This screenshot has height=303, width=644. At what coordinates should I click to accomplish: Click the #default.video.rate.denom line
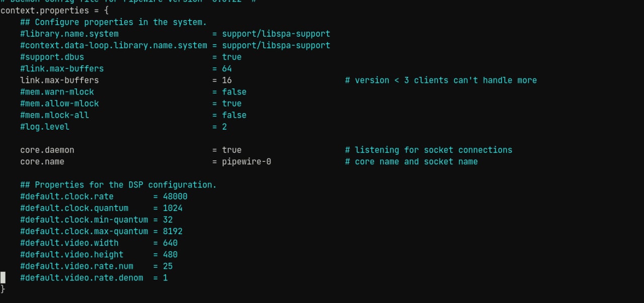click(94, 277)
